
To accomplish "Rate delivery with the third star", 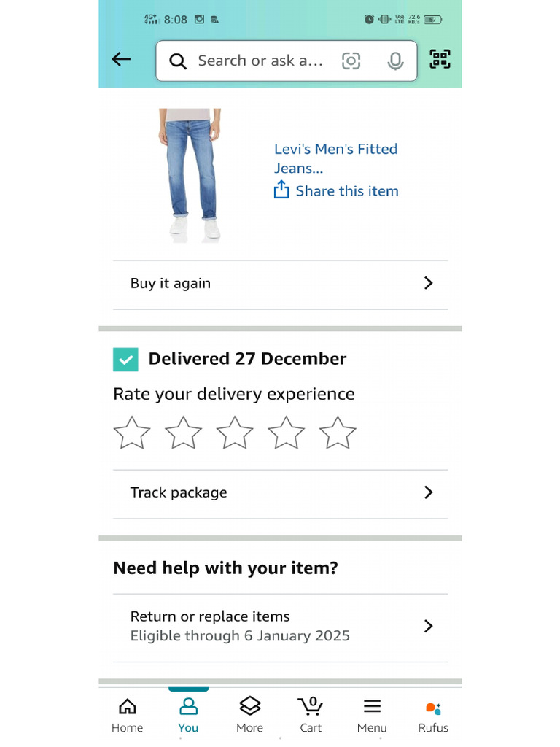I will (235, 433).
